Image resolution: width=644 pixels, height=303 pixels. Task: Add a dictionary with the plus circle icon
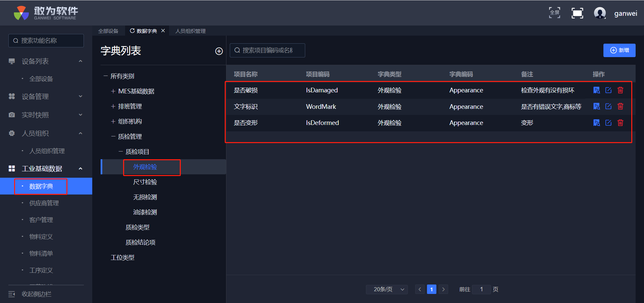pos(219,51)
